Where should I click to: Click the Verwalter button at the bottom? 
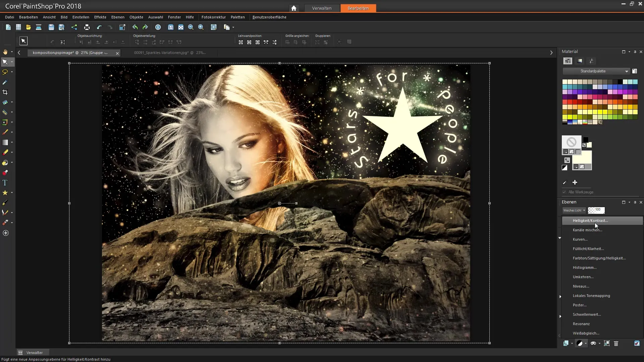pos(33,353)
